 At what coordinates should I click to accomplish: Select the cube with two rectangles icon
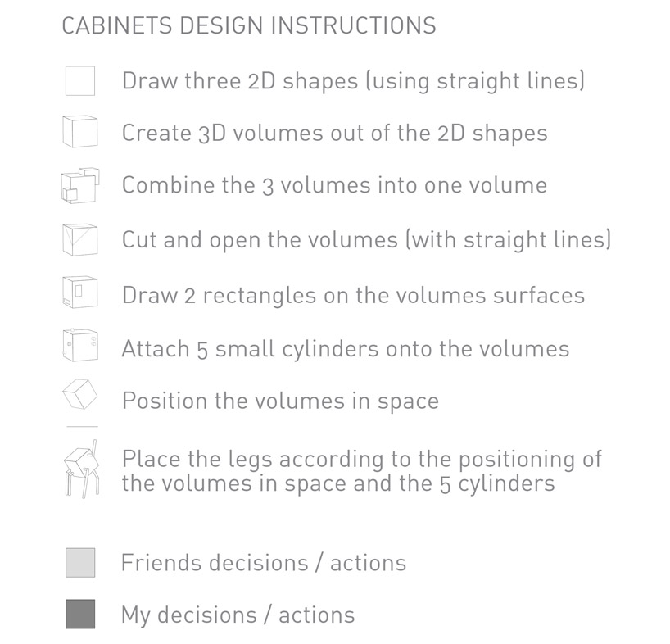[80, 293]
